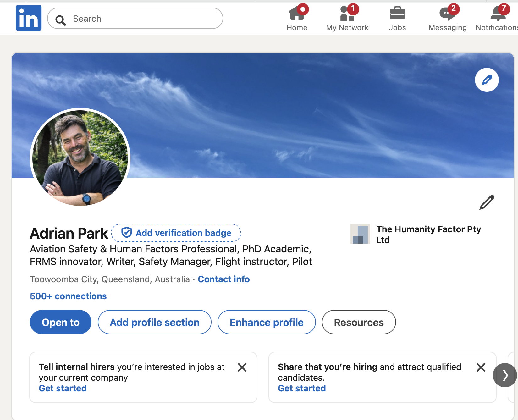Click Add verification badge
The height and width of the screenshot is (420, 518).
(176, 233)
